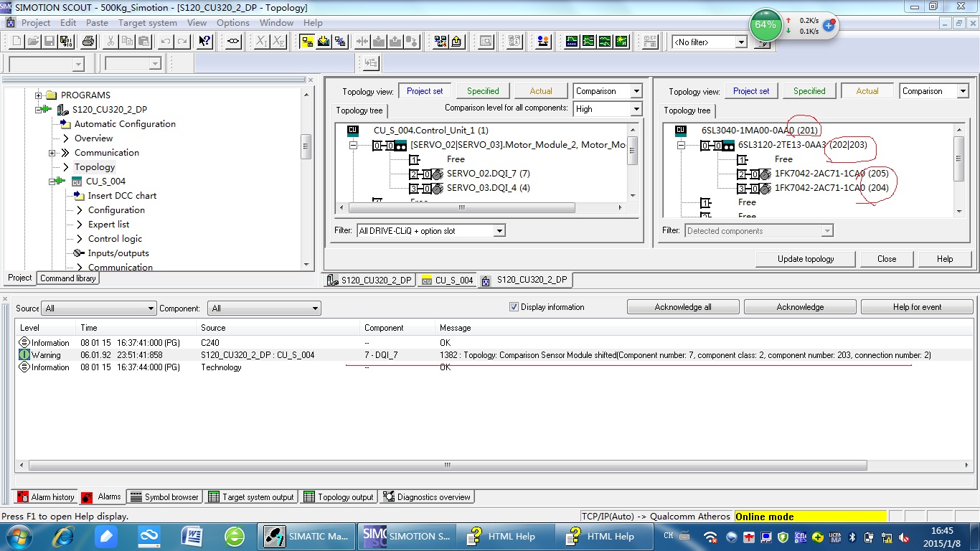Expand the PROGRAMS folder in project tree
This screenshot has height=551, width=980.
39,95
